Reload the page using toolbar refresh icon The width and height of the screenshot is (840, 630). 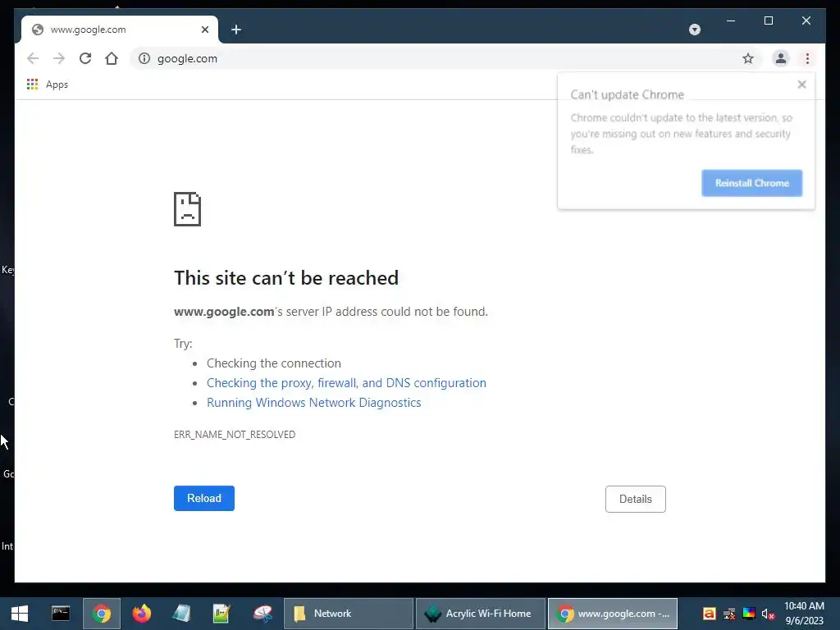click(x=85, y=58)
